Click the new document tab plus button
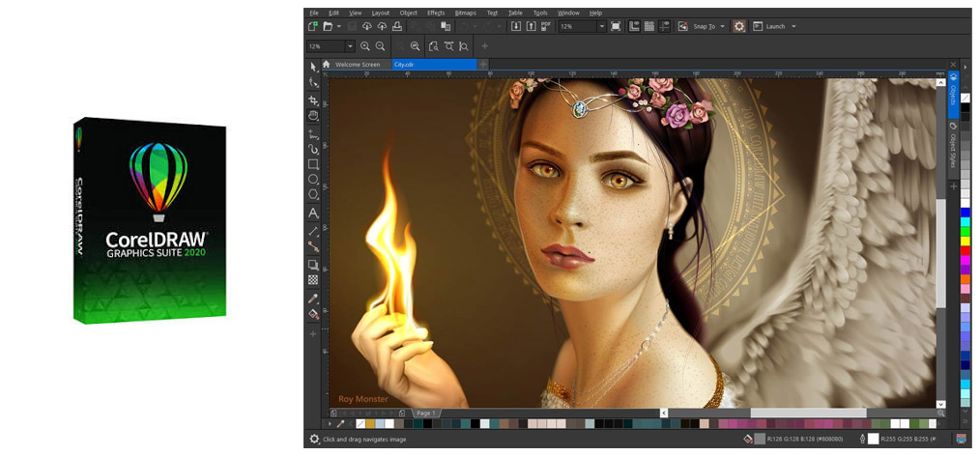Image resolution: width=980 pixels, height=456 pixels. point(483,65)
